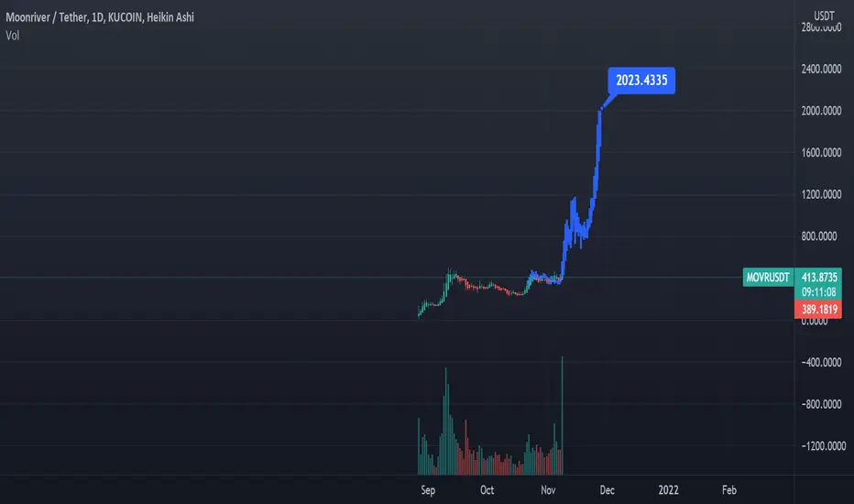Click the tallest green volume bar
The height and width of the screenshot is (504, 854).
click(562, 415)
